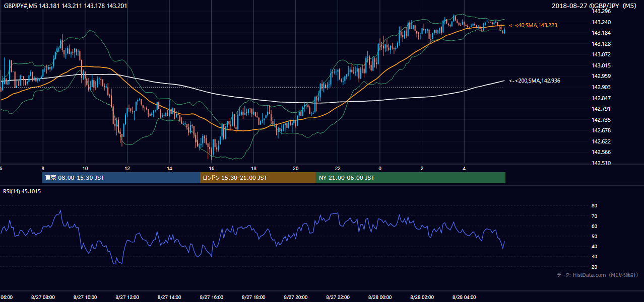Click price axis value 142.566

pos(601,153)
